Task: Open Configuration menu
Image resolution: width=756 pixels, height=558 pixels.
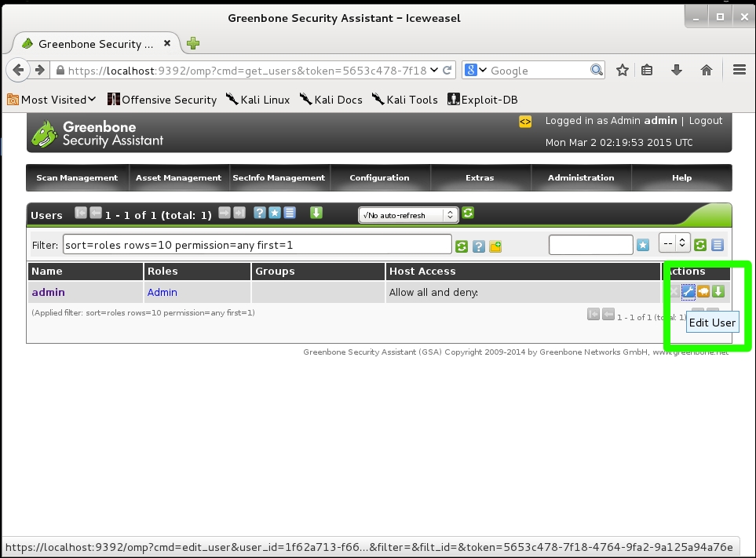Action: click(379, 178)
